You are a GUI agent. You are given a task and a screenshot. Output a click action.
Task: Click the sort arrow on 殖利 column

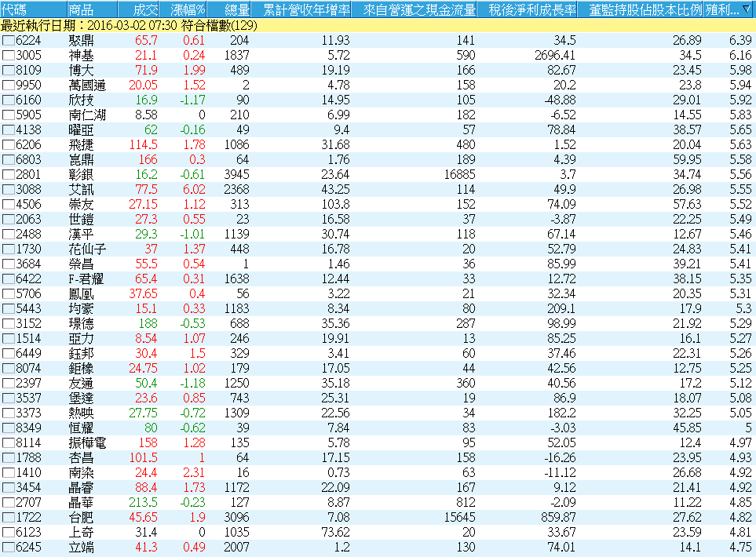coord(745,10)
